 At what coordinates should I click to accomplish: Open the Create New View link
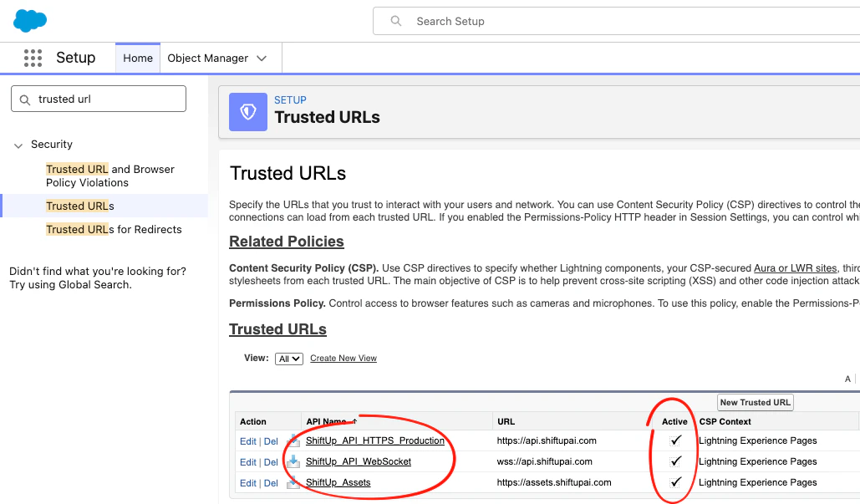click(343, 358)
